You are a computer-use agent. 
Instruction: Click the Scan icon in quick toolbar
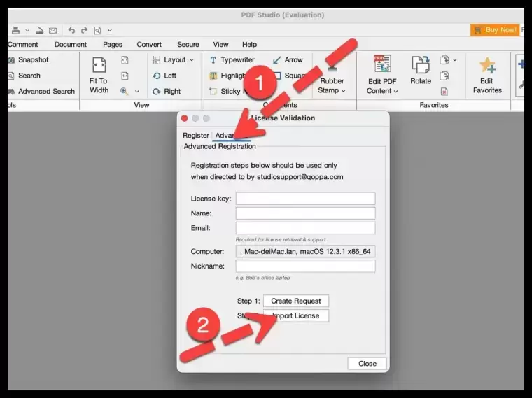39,31
